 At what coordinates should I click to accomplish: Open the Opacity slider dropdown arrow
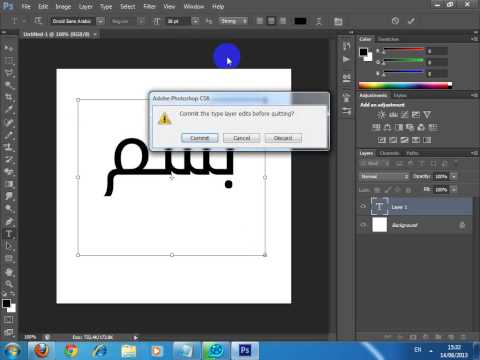coord(453,176)
